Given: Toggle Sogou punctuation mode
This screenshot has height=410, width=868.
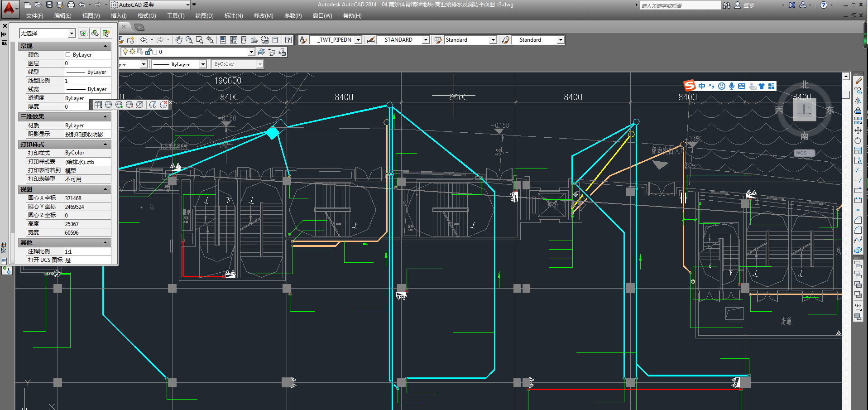Looking at the screenshot, I should tap(711, 86).
